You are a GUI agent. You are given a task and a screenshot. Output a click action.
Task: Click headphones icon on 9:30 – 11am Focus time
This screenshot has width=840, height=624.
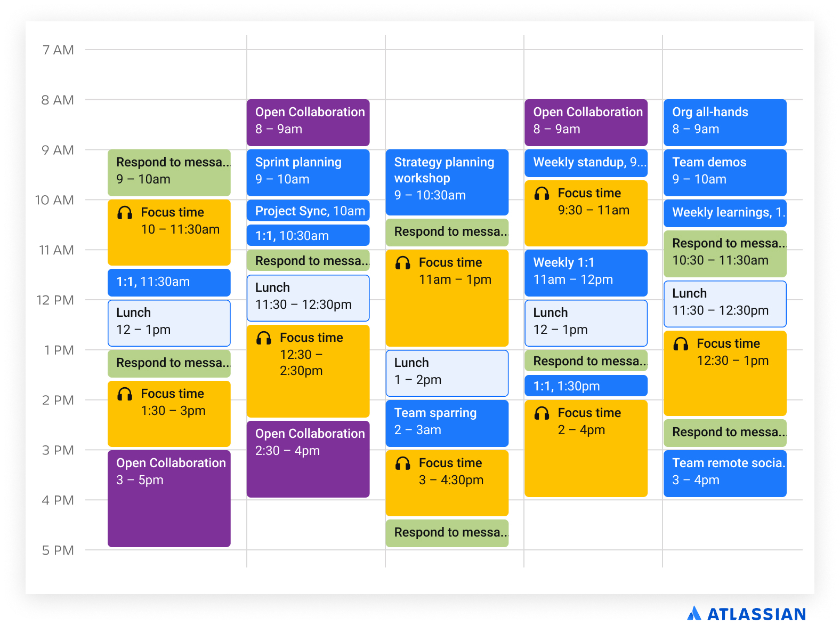(542, 194)
